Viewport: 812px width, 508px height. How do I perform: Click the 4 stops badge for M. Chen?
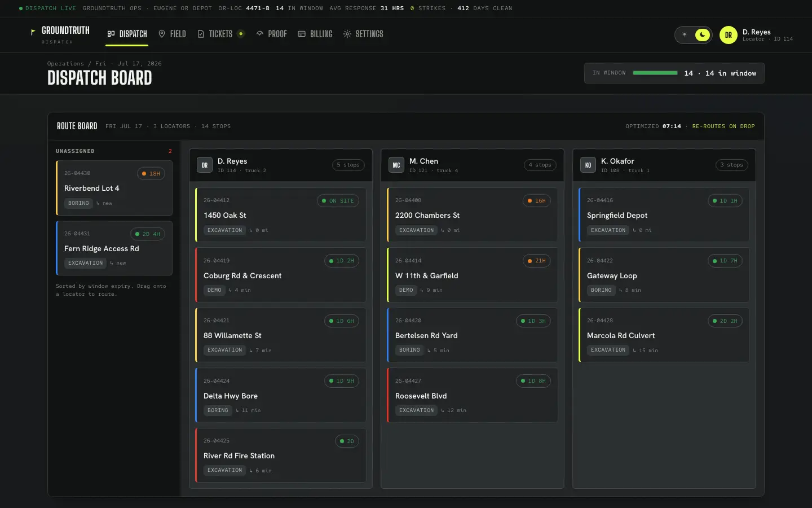coord(540,165)
